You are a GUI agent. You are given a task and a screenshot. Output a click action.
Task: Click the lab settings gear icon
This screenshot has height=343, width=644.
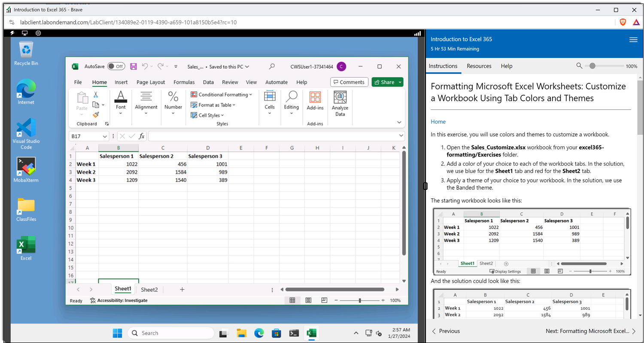[38, 33]
